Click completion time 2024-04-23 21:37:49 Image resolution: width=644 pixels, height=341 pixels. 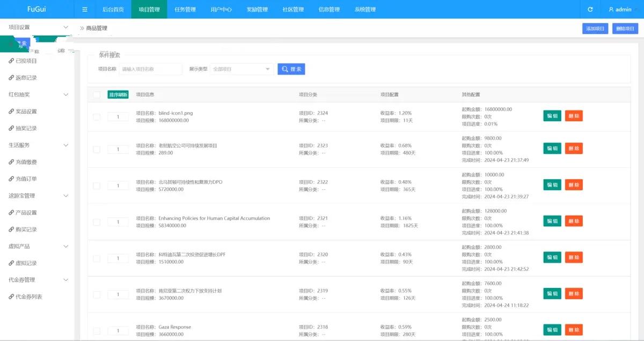pos(507,160)
